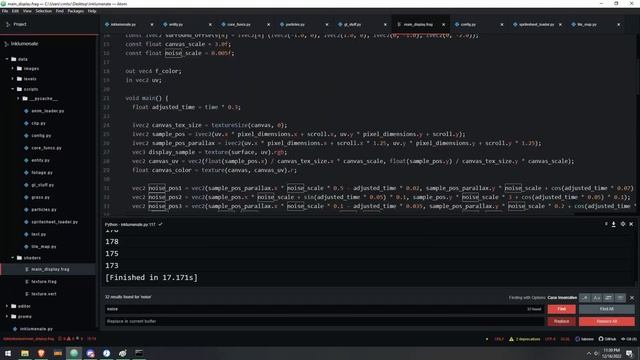The height and width of the screenshot is (360, 640).
Task: Click the Find button
Action: tap(562, 309)
